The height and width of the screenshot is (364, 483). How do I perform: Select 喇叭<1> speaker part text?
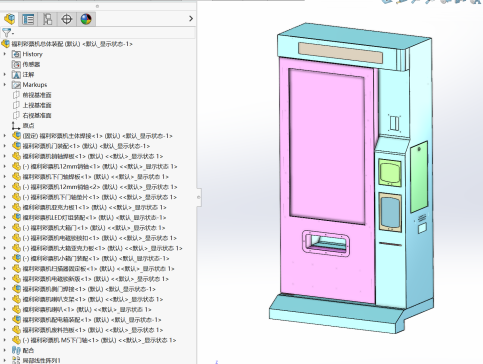click(x=87, y=310)
